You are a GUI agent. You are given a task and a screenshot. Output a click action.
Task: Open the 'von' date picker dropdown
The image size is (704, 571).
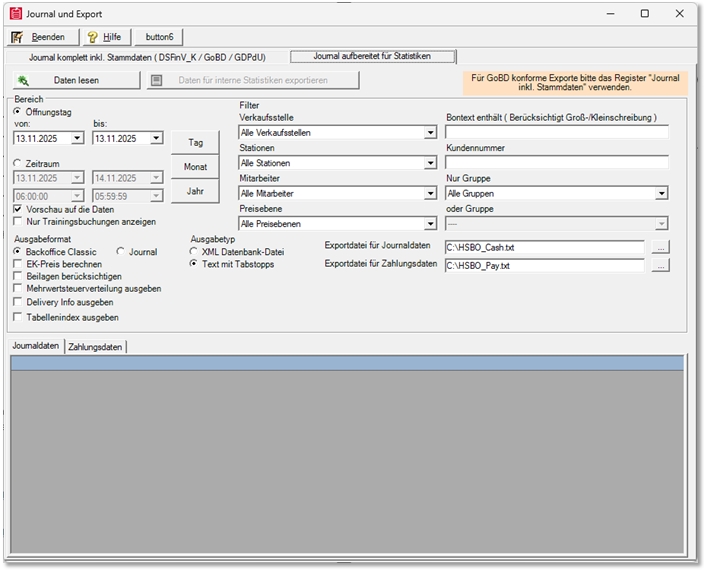77,139
